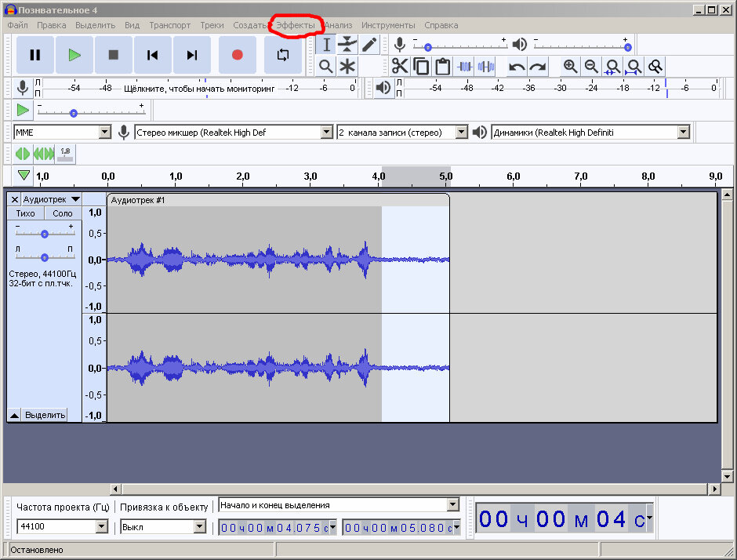Open the audio position time format arrow

[x=649, y=518]
